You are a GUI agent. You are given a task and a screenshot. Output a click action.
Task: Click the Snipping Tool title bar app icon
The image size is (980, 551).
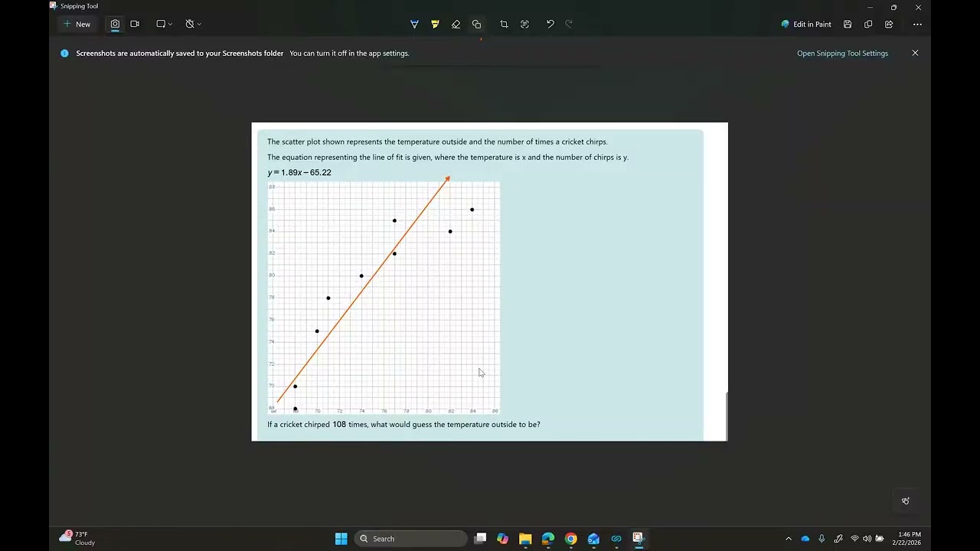pos(54,6)
